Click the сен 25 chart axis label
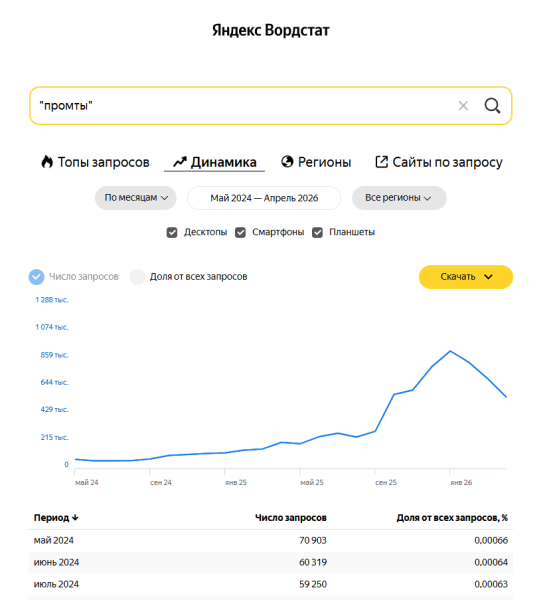The height and width of the screenshot is (600, 559). pyautogui.click(x=386, y=483)
